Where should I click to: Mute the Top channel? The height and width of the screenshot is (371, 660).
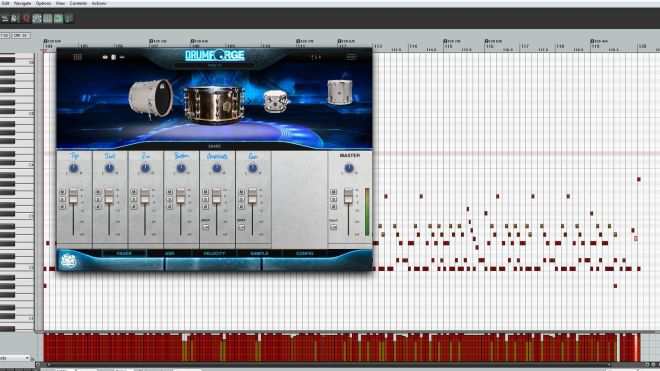63,192
